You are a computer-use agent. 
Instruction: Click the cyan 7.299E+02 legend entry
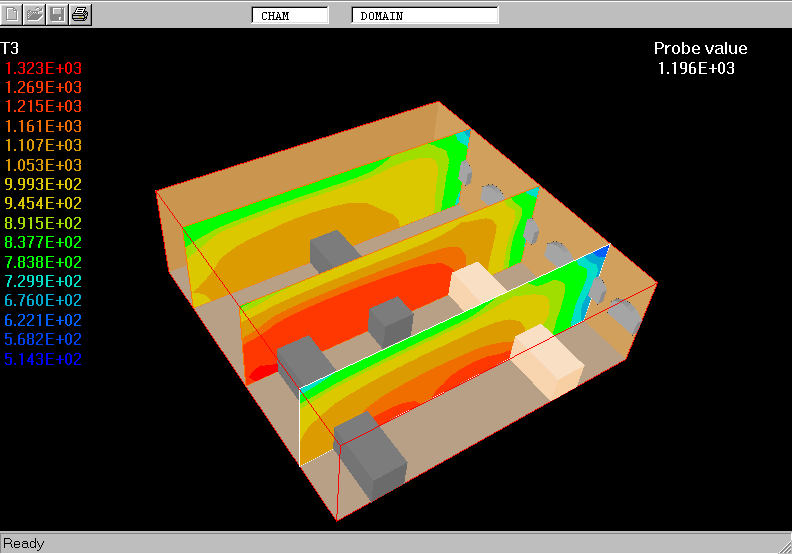[44, 282]
